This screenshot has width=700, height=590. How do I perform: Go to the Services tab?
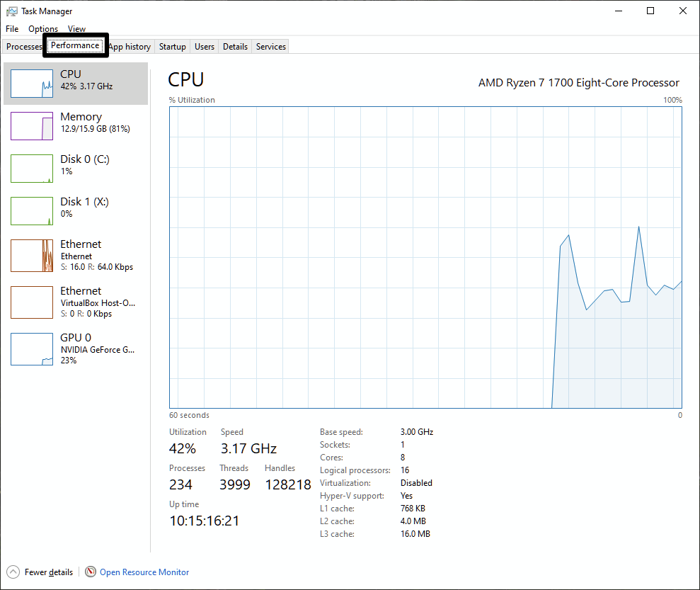pyautogui.click(x=270, y=47)
